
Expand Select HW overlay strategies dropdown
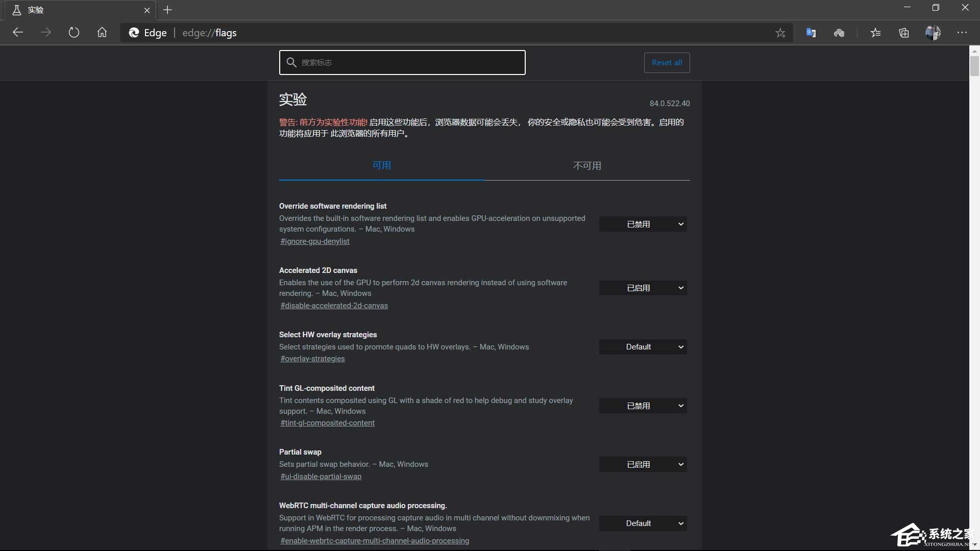click(643, 346)
